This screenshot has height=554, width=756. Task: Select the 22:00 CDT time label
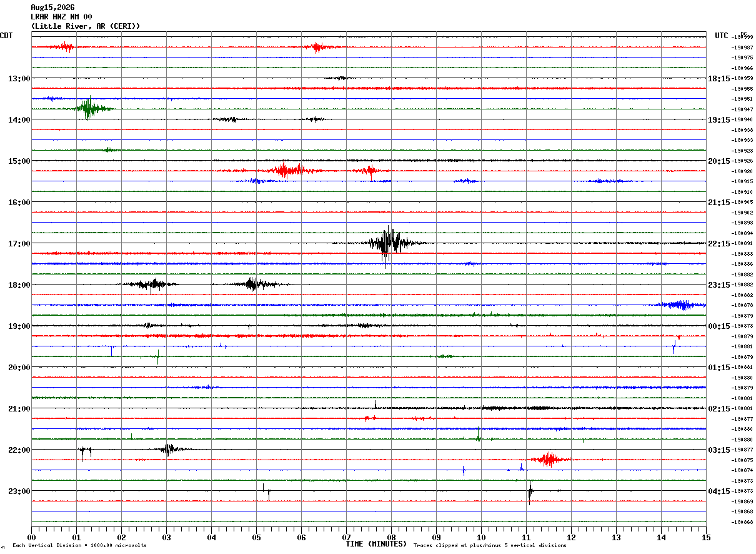pyautogui.click(x=19, y=450)
